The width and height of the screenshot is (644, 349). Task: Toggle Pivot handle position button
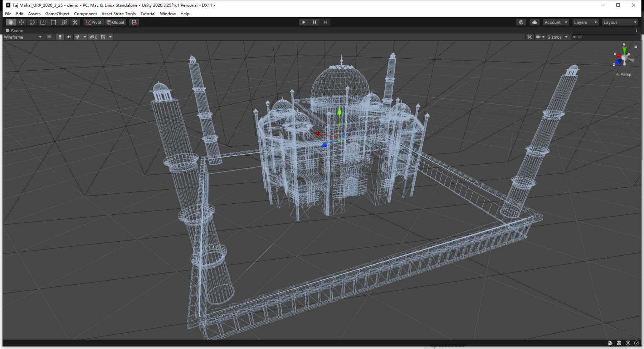(94, 22)
